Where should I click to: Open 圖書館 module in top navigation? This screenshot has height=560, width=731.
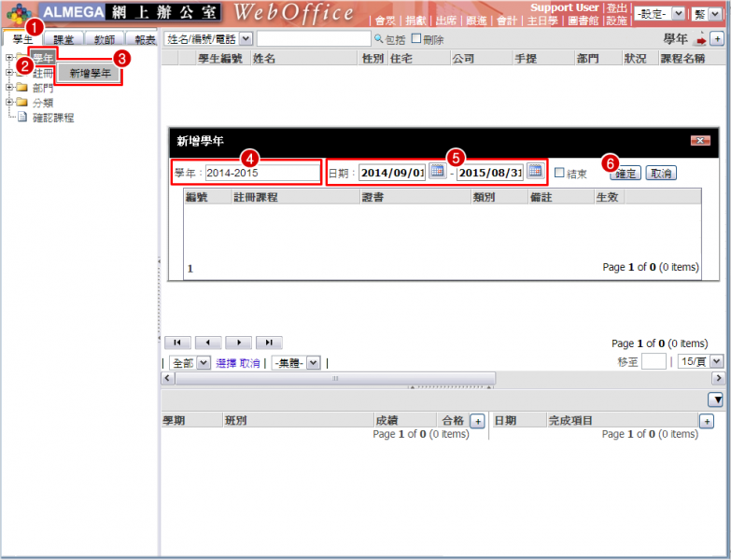click(583, 21)
